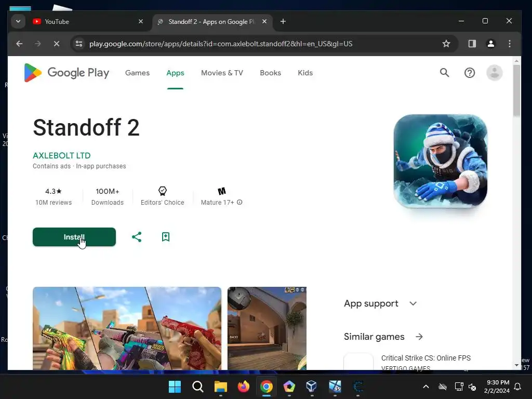Open the Google account avatar
The height and width of the screenshot is (399, 532).
pos(495,73)
